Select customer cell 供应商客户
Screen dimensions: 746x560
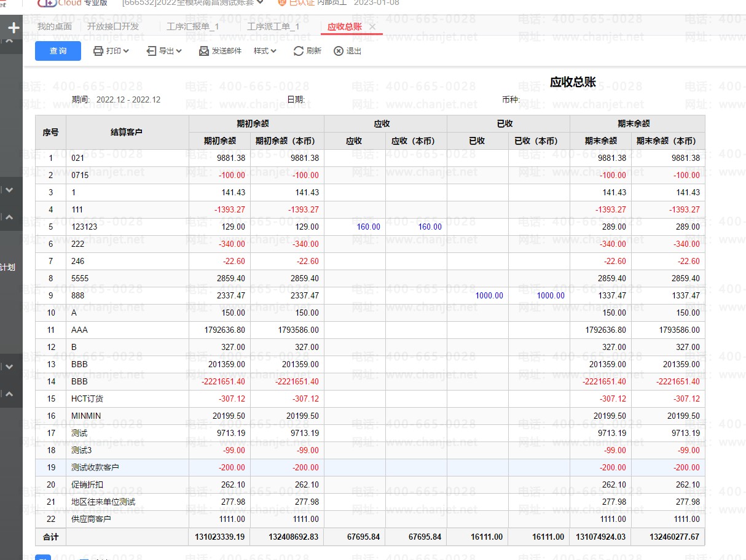(127, 519)
